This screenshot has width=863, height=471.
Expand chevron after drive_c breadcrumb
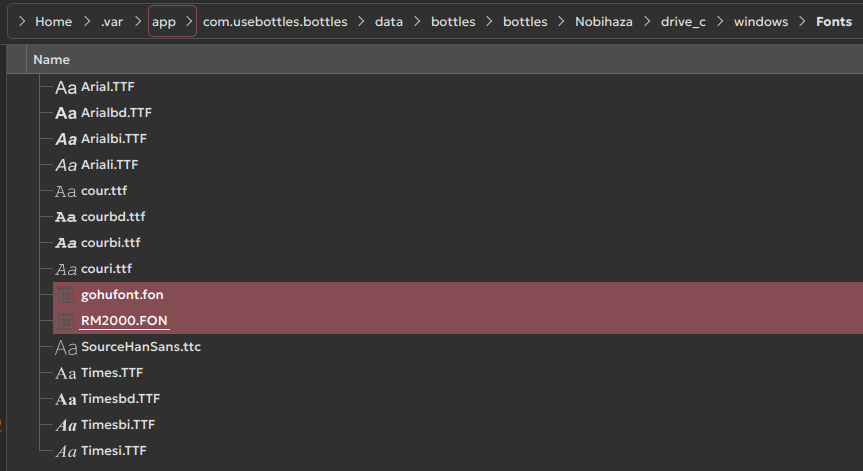pos(720,22)
